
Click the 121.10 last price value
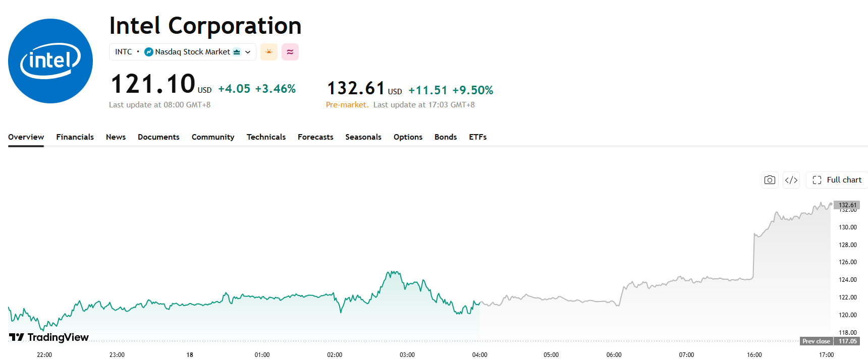click(153, 84)
